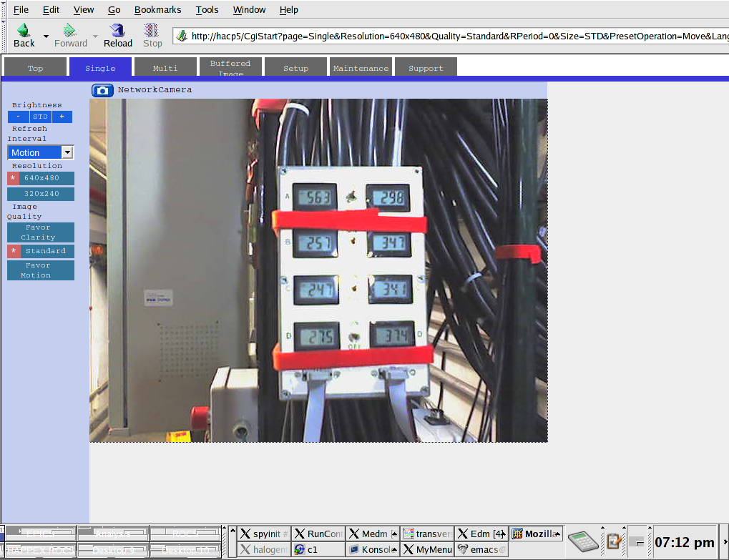Viewport: 729px width, 560px height.
Task: Switch to the Multi tab
Action: coord(165,67)
